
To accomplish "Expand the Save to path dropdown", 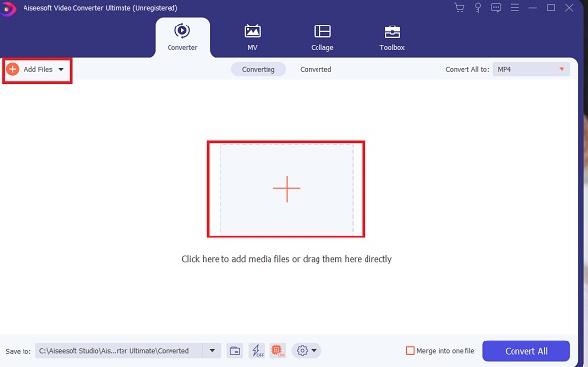I will point(212,351).
